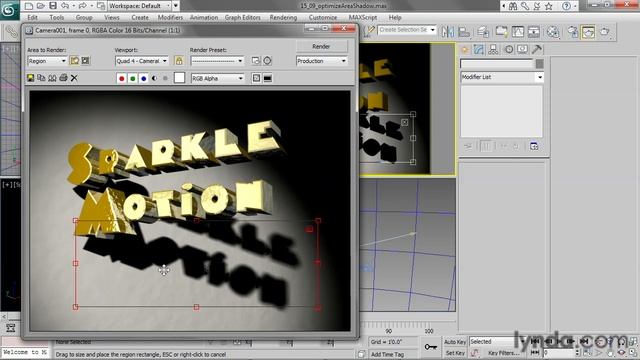
Task: Click the Edit Region icon in render window
Action: (x=74, y=61)
